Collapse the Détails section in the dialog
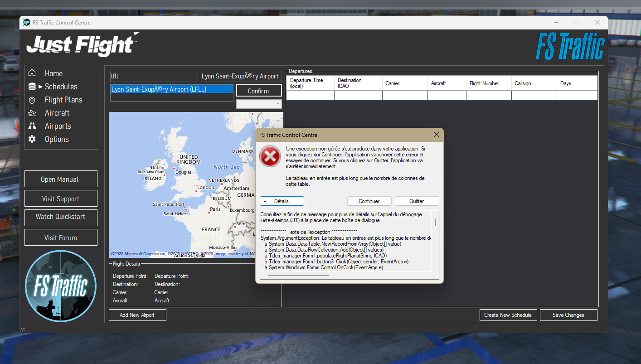 [282, 201]
